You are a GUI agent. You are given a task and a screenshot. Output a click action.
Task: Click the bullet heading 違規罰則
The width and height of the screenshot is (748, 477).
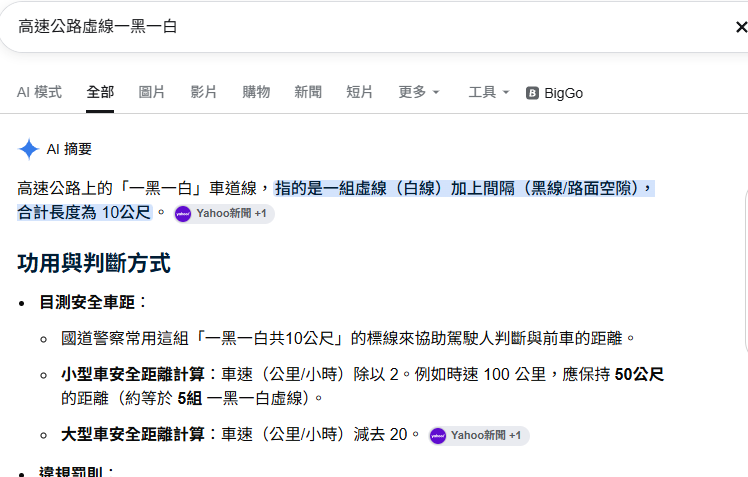71,471
